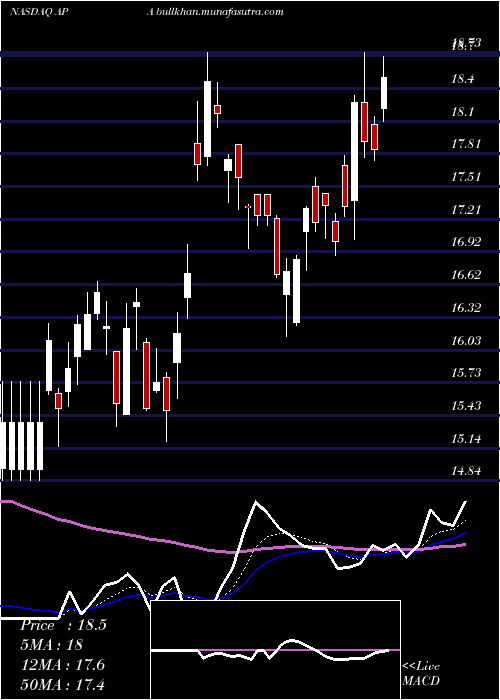Click the 'Price : 18.5' readout
The height and width of the screenshot is (700, 500).
(x=63, y=625)
